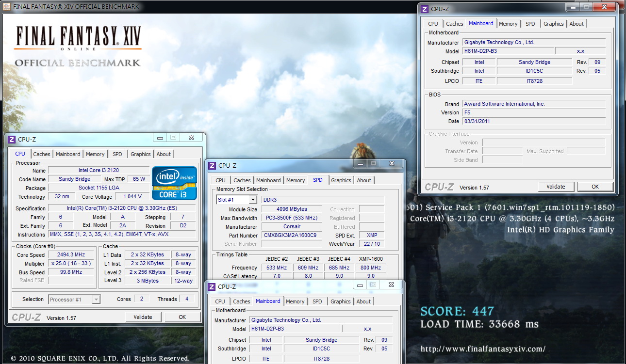Viewport: 626px width, 364px height.
Task: Click the Intel Core i3 logo badge
Action: [x=174, y=184]
